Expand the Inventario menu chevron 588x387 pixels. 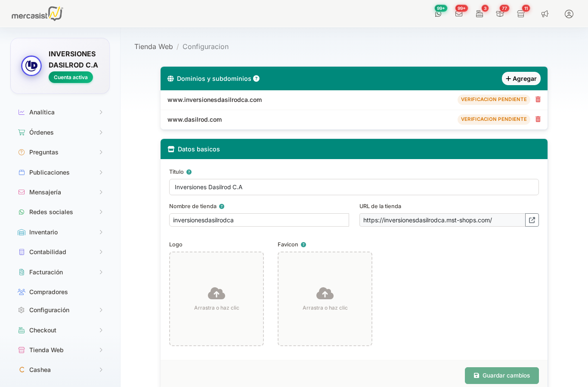coord(101,232)
